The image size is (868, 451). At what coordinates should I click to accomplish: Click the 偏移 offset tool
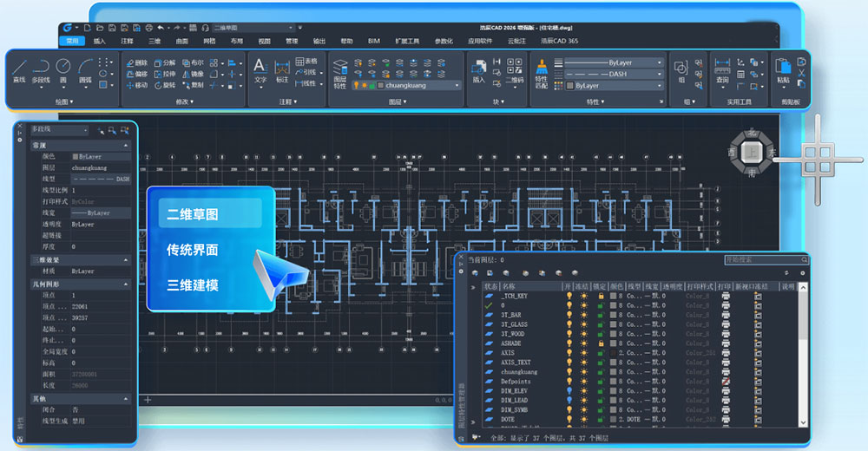click(x=137, y=74)
